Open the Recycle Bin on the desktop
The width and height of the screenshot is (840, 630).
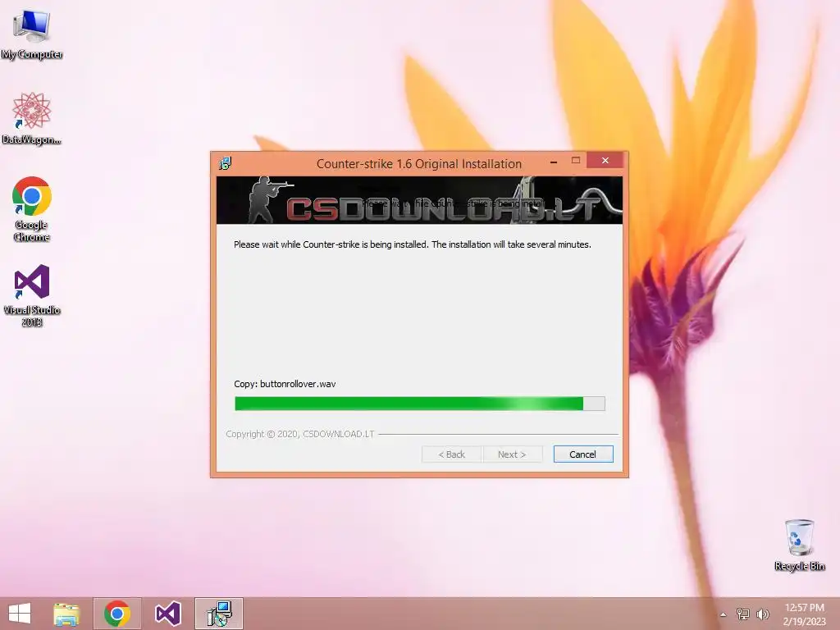pyautogui.click(x=799, y=545)
